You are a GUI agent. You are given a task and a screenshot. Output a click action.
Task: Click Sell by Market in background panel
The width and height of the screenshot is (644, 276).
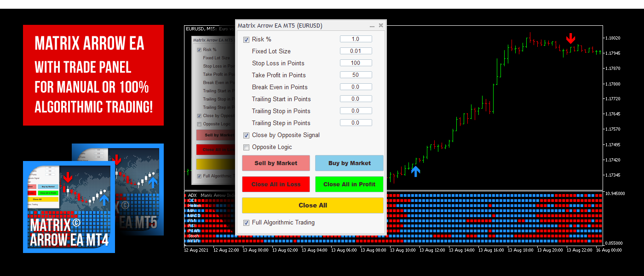216,135
